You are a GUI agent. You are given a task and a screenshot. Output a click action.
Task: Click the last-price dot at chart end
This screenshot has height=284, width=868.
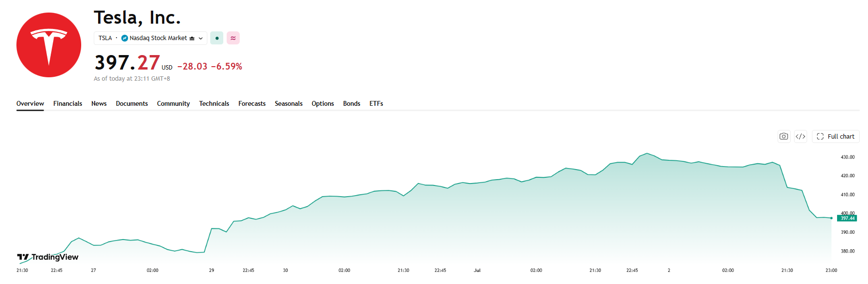coord(831,218)
